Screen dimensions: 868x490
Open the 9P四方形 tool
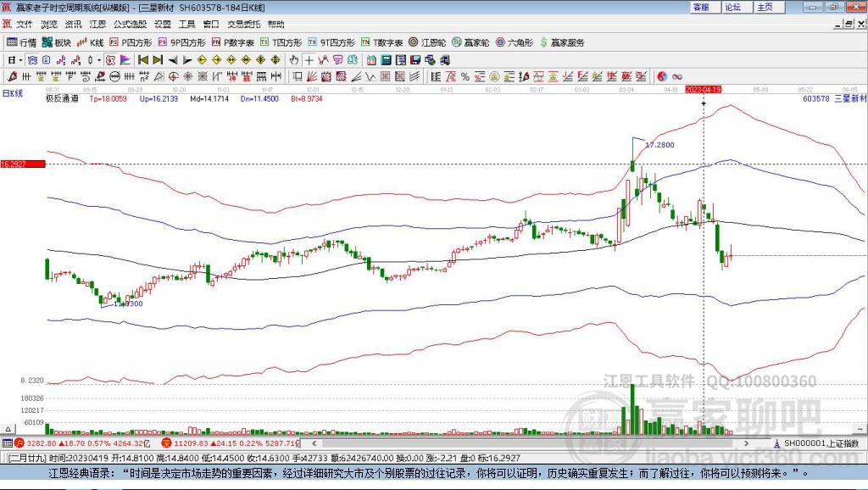(181, 42)
